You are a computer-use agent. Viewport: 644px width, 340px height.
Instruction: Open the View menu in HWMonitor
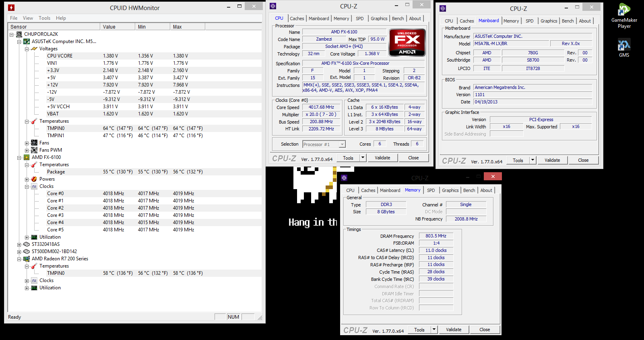point(28,18)
